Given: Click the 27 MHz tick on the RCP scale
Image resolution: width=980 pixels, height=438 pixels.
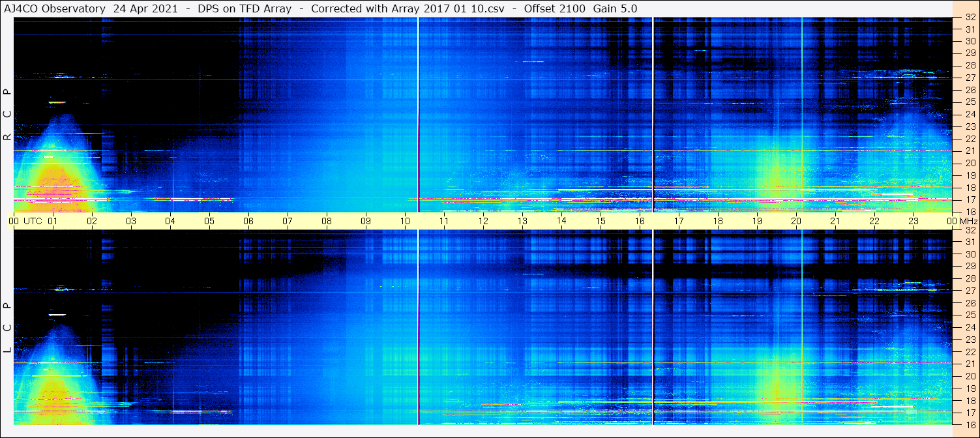Looking at the screenshot, I should pyautogui.click(x=970, y=78).
